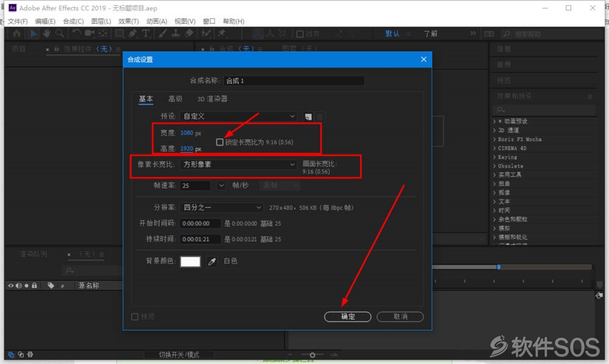Close the 合成设置 dialog
The image size is (609, 364).
tap(423, 60)
